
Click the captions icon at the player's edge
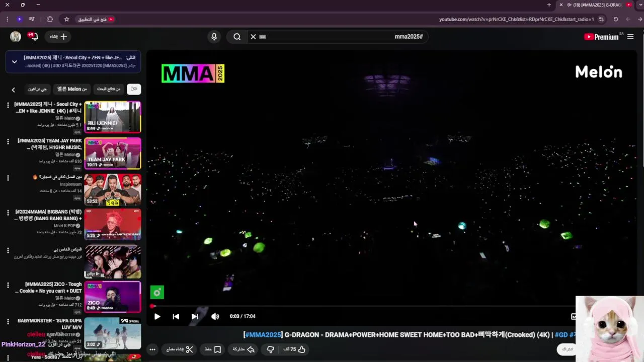[x=573, y=316]
